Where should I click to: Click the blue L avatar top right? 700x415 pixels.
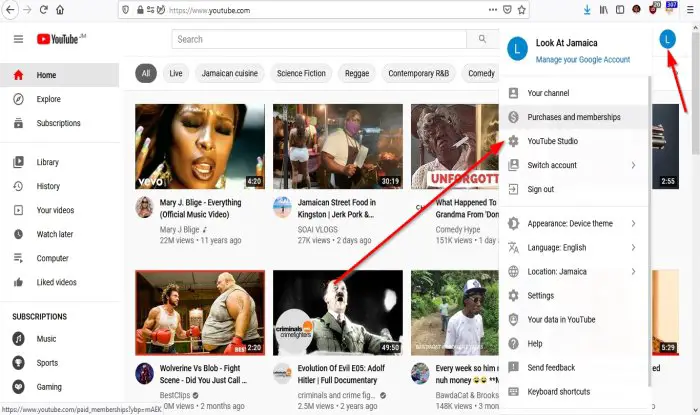click(667, 39)
